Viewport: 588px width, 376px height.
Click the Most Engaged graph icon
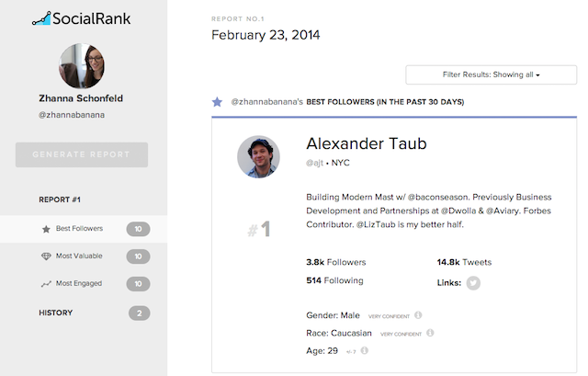pos(46,284)
